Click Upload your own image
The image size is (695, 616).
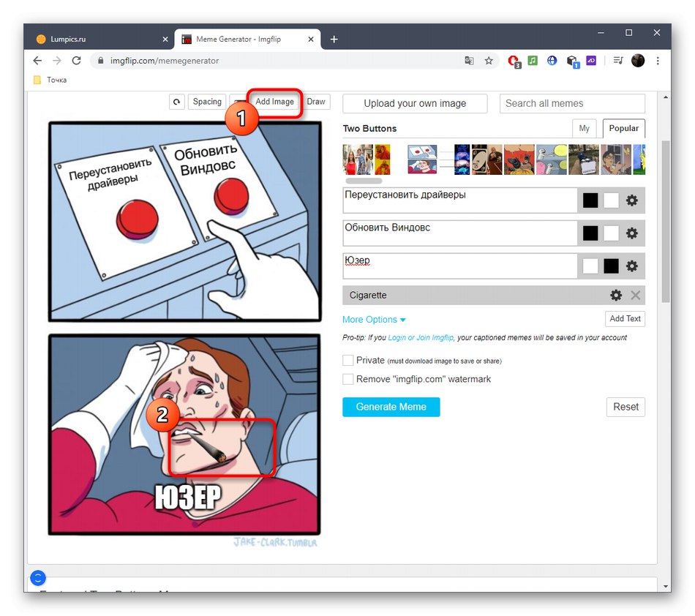coord(415,104)
